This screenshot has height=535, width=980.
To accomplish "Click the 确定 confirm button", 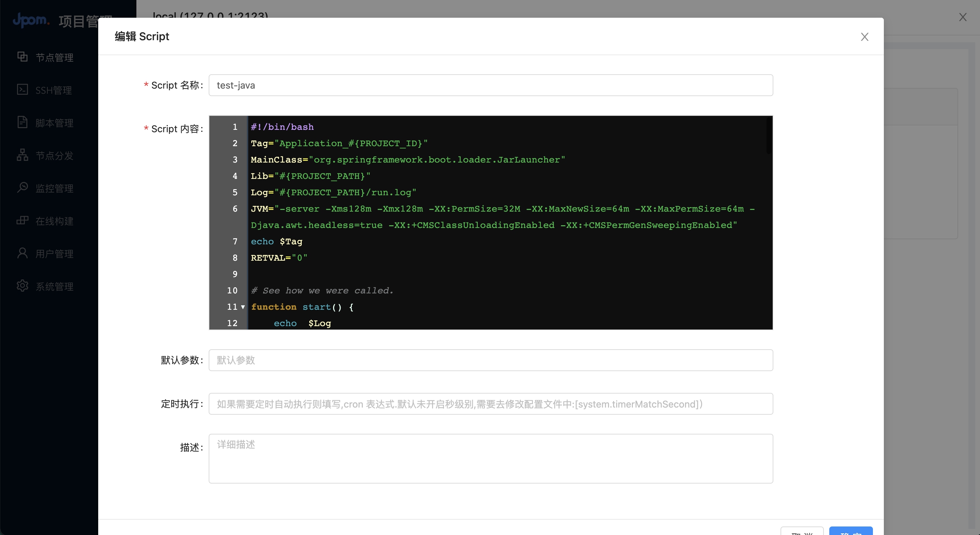I will point(851,531).
